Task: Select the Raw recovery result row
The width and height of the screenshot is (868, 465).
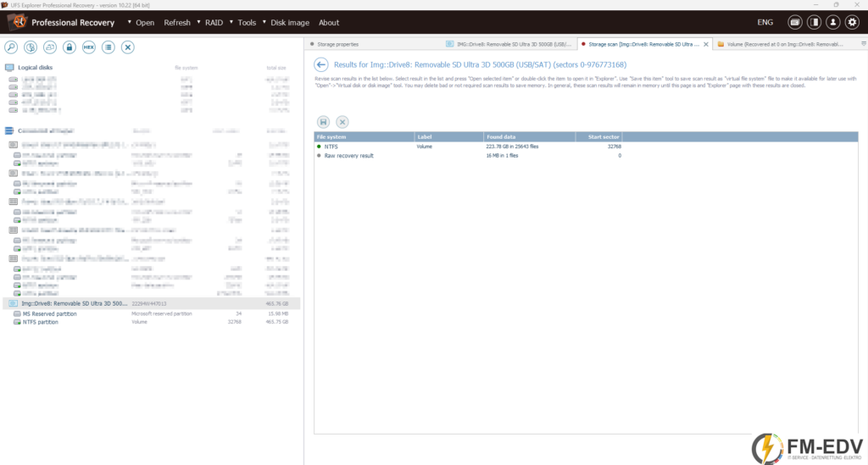Action: pos(587,155)
